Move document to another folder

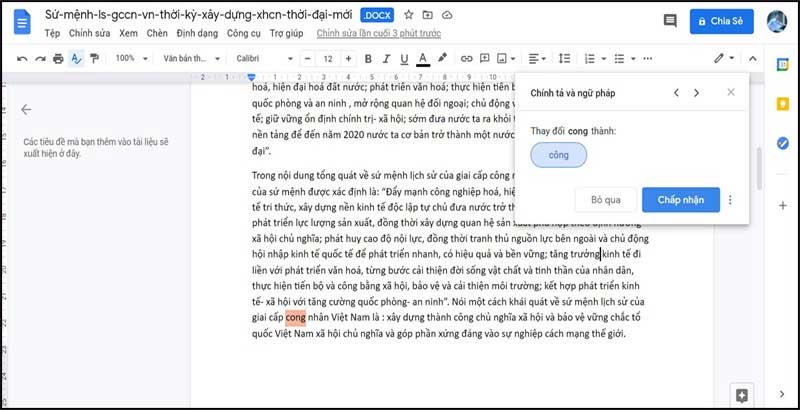pos(428,15)
